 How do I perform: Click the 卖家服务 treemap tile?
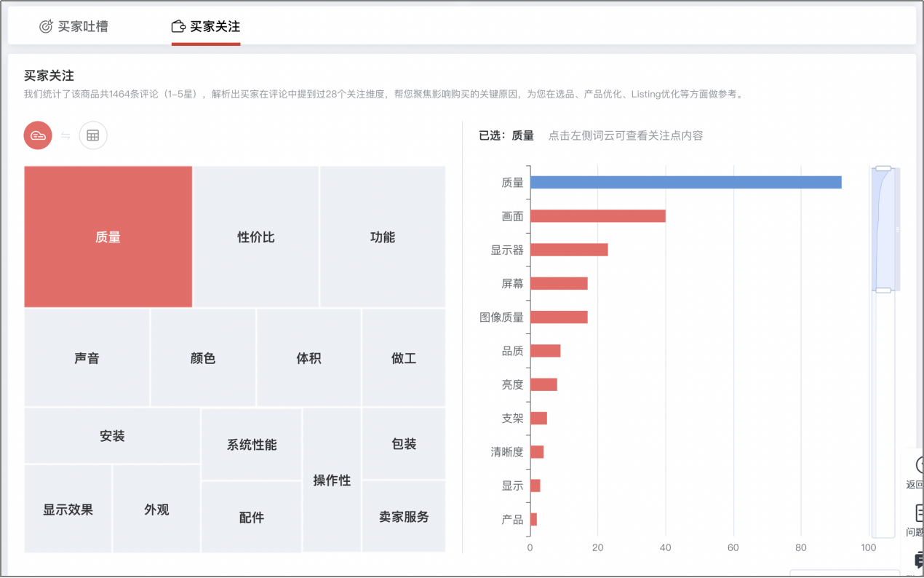click(404, 517)
